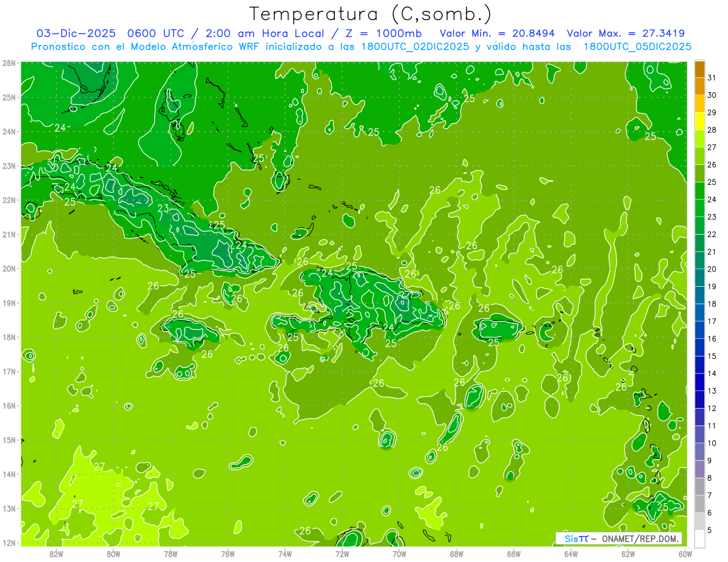Pick the lime swatch between 27 and 28
The width and height of the screenshot is (728, 562).
[x=700, y=139]
